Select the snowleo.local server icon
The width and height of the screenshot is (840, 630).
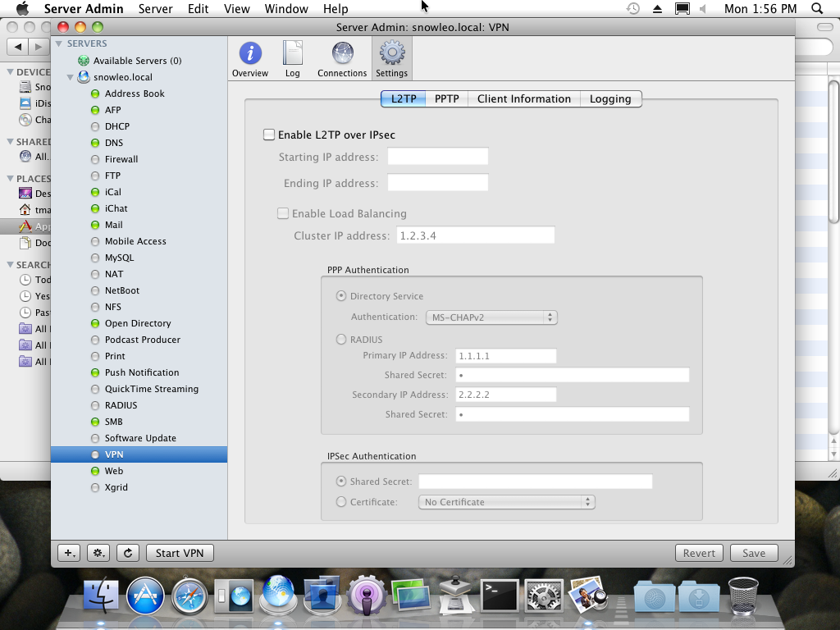click(x=84, y=76)
